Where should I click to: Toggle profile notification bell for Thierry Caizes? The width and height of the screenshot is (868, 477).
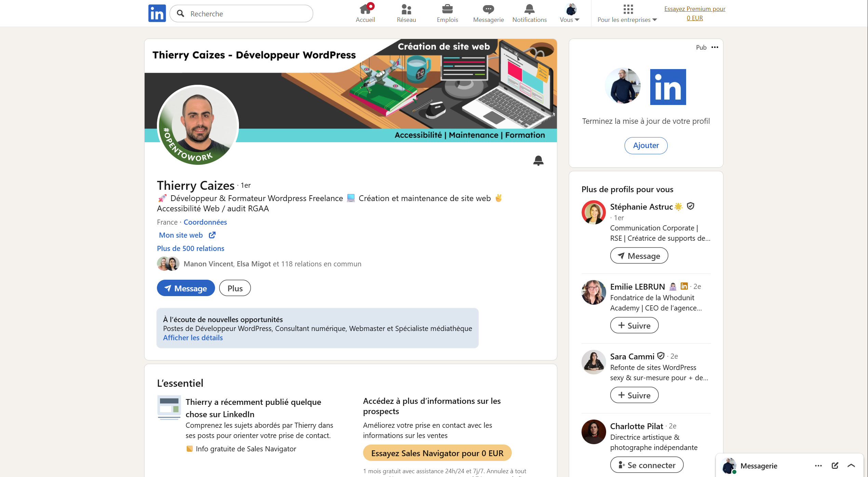coord(538,160)
